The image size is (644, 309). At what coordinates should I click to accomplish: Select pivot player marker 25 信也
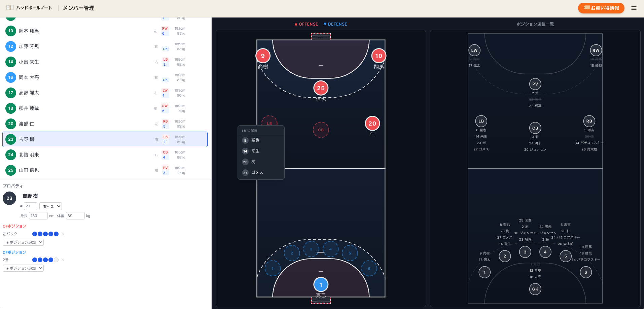(321, 88)
